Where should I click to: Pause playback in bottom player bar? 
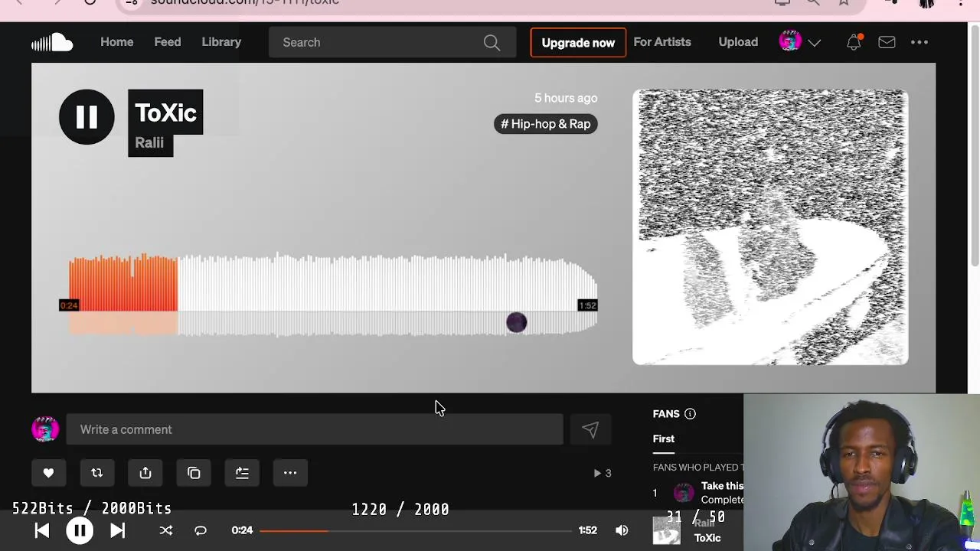point(80,530)
